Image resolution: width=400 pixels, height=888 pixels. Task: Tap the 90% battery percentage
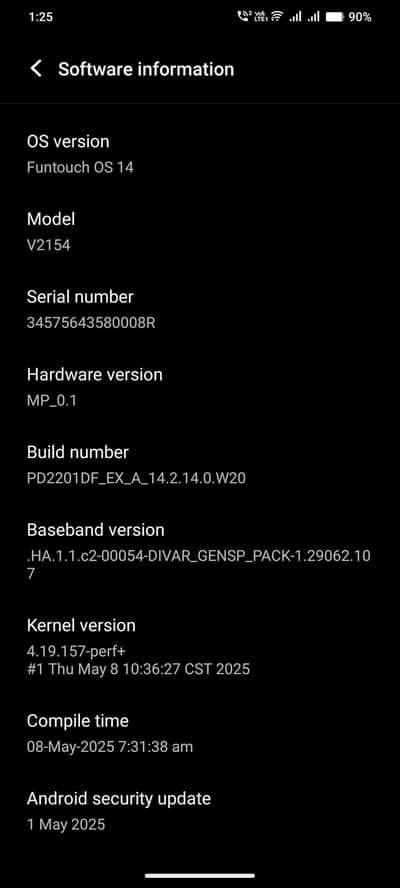pyautogui.click(x=360, y=17)
